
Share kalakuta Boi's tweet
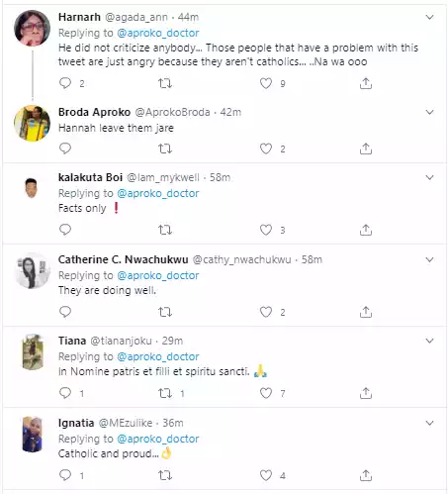tap(366, 230)
